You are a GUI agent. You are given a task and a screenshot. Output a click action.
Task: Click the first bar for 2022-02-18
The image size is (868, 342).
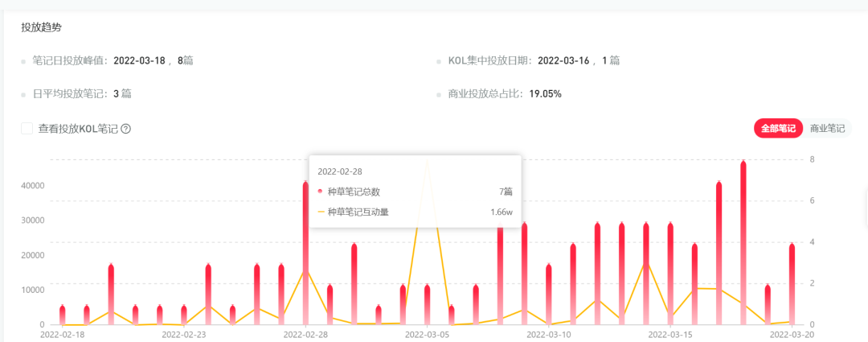(63, 315)
